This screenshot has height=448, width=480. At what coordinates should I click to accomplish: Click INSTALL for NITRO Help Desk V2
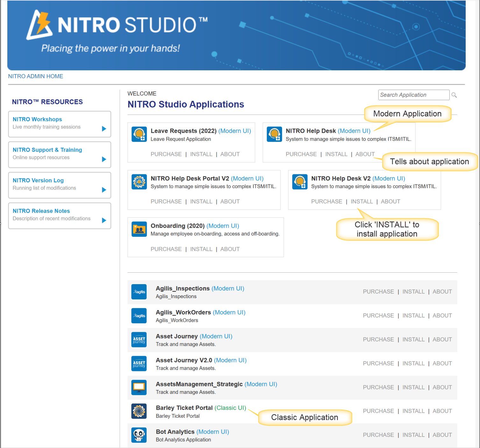[x=362, y=202]
